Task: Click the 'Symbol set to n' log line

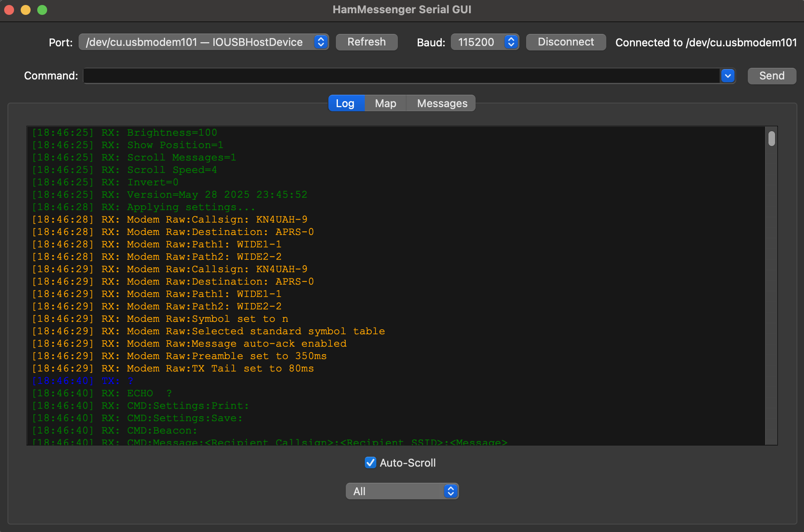Action: (x=160, y=319)
